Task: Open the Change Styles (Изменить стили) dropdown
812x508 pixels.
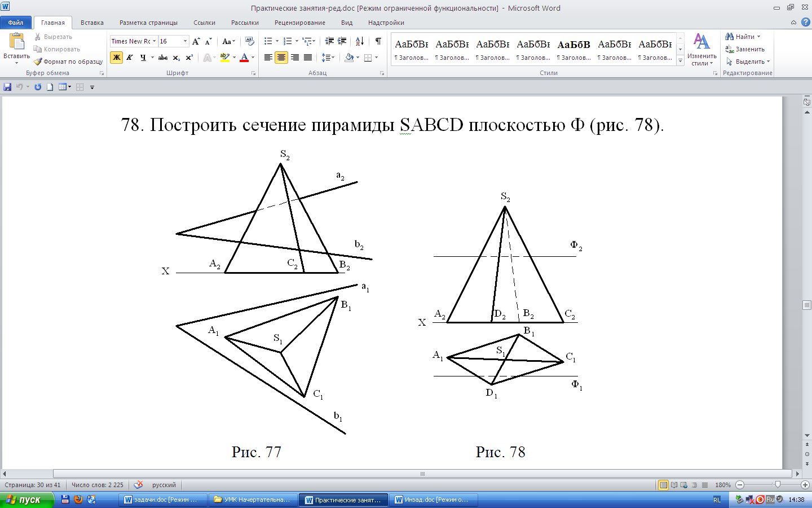Action: pyautogui.click(x=702, y=50)
